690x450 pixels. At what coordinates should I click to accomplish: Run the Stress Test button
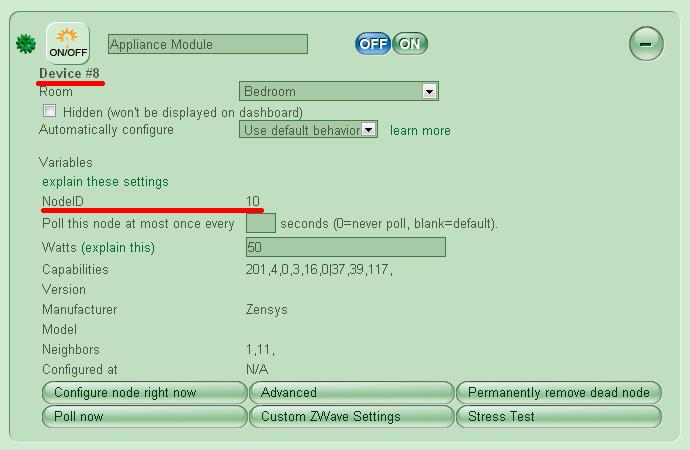pos(558,416)
